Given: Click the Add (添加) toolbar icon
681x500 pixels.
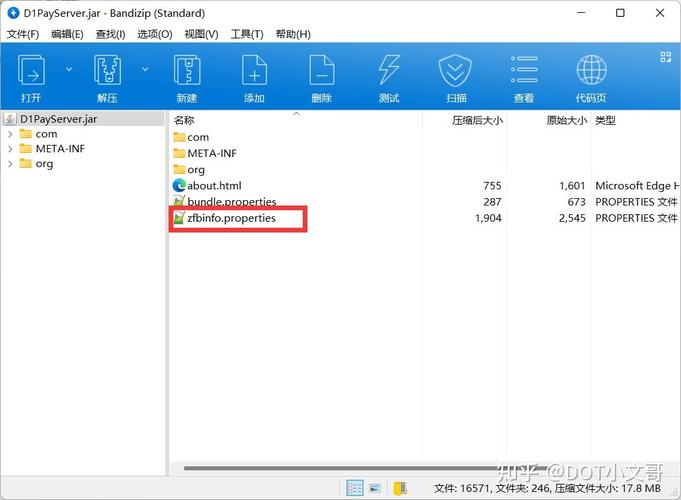Looking at the screenshot, I should coord(255,70).
